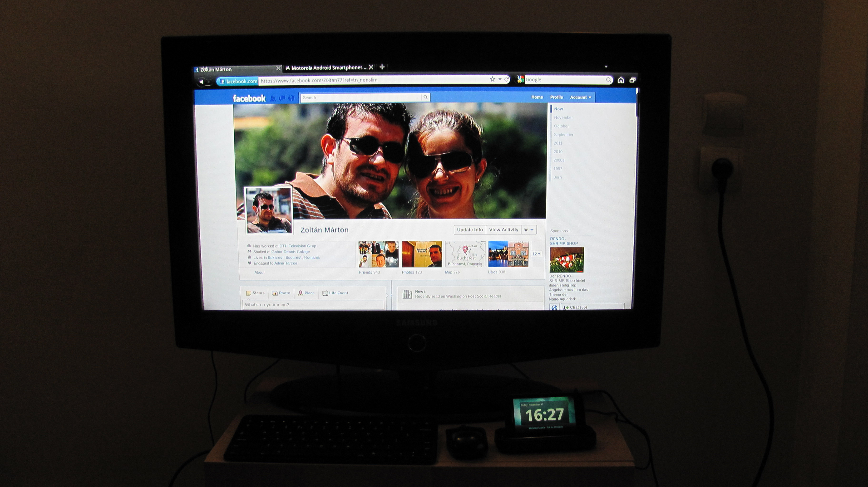This screenshot has width=868, height=487.
Task: Click the Facebook search magnifier button
Action: click(426, 97)
